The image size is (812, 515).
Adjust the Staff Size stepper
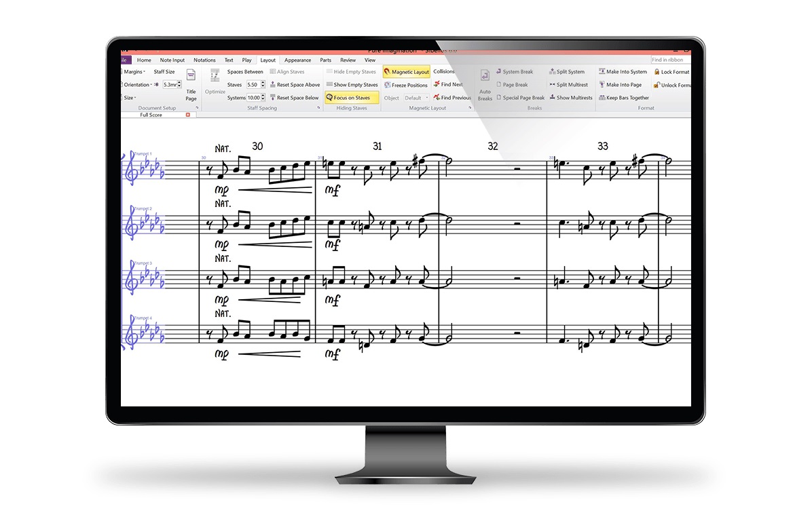(x=179, y=84)
